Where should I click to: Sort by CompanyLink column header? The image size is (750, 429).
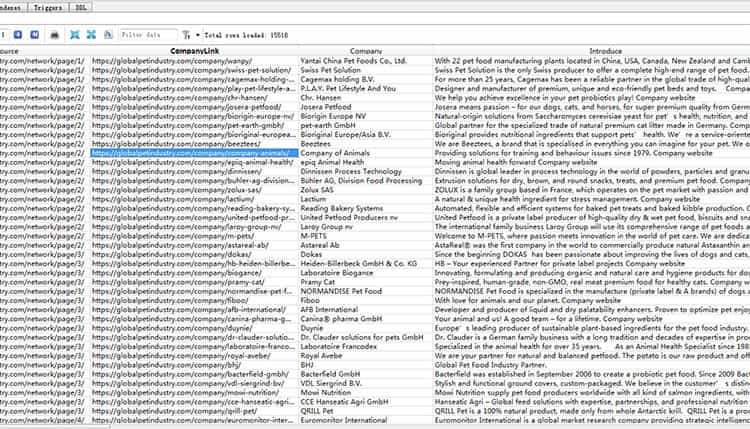(x=194, y=51)
